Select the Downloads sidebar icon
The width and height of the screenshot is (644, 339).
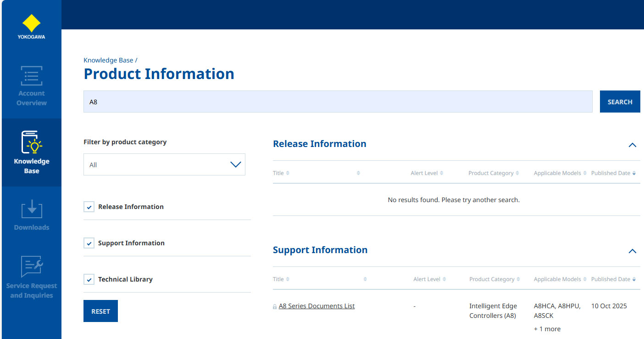[31, 215]
